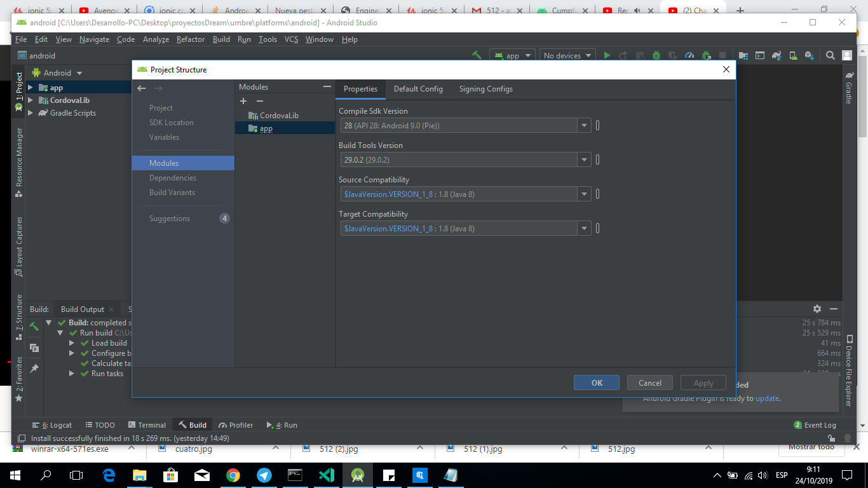
Task: Switch to the Signing Configs tab
Action: [x=486, y=89]
